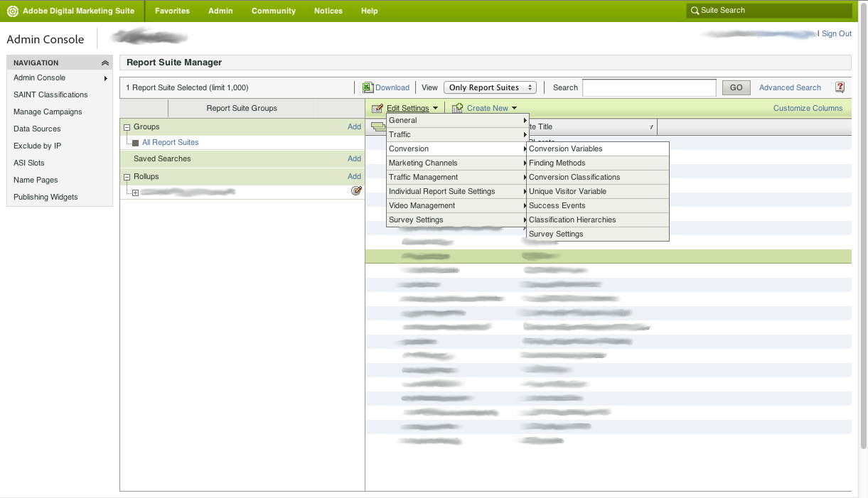Collapse the Groups section
This screenshot has height=498, width=868.
(x=127, y=127)
